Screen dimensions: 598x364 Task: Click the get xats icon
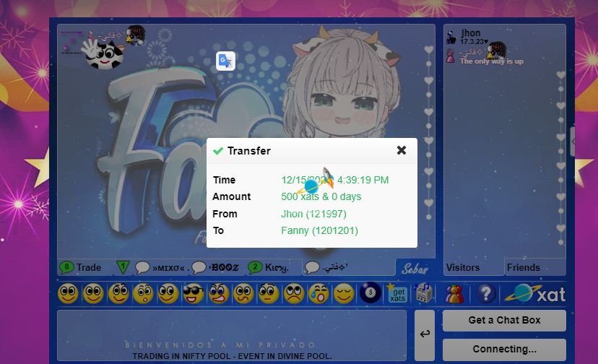(x=397, y=293)
